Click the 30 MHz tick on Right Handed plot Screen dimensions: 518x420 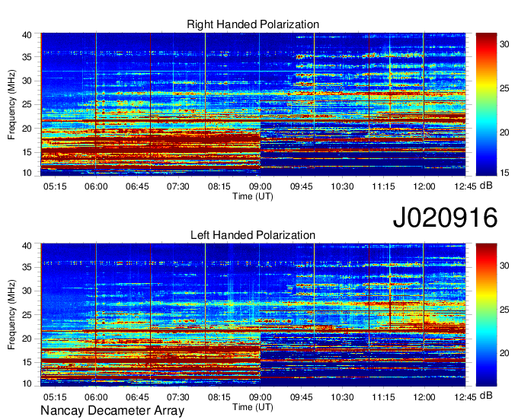point(27,81)
